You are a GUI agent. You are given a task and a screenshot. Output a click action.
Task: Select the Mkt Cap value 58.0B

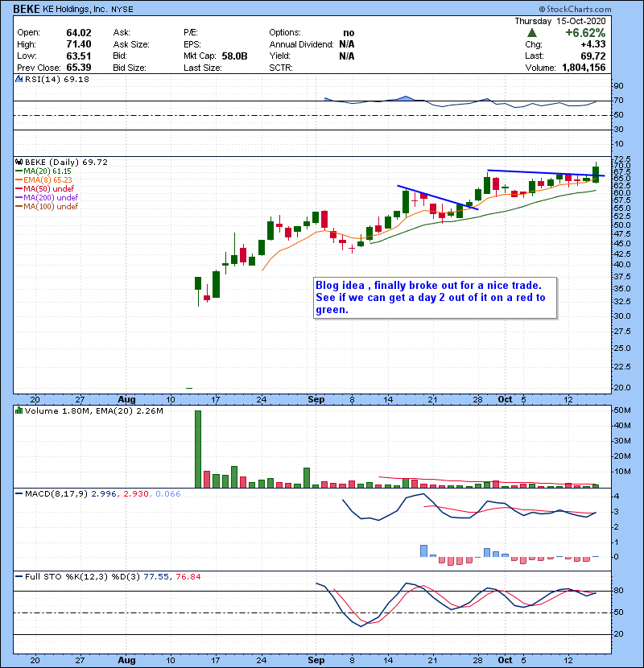[x=234, y=56]
